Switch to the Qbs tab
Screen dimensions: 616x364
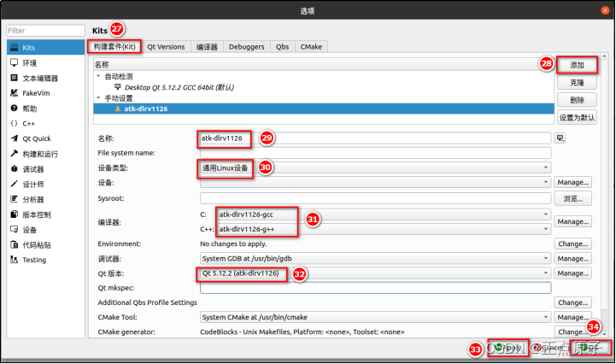coord(283,47)
